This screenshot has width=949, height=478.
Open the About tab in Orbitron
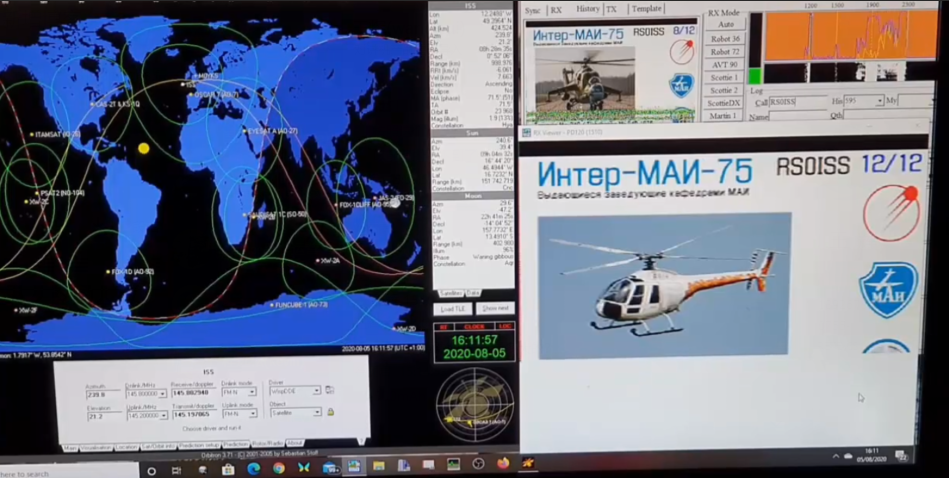point(295,443)
